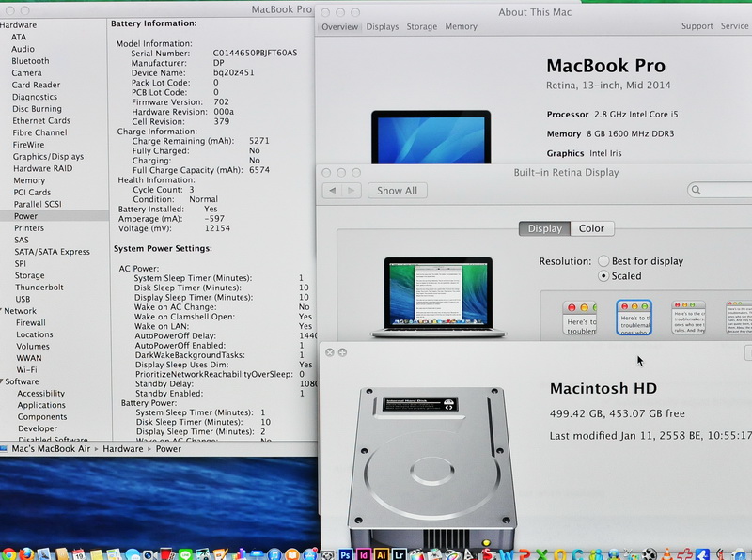This screenshot has height=560, width=752.
Task: Click "Hardware" in the bottom path bar
Action: point(123,449)
